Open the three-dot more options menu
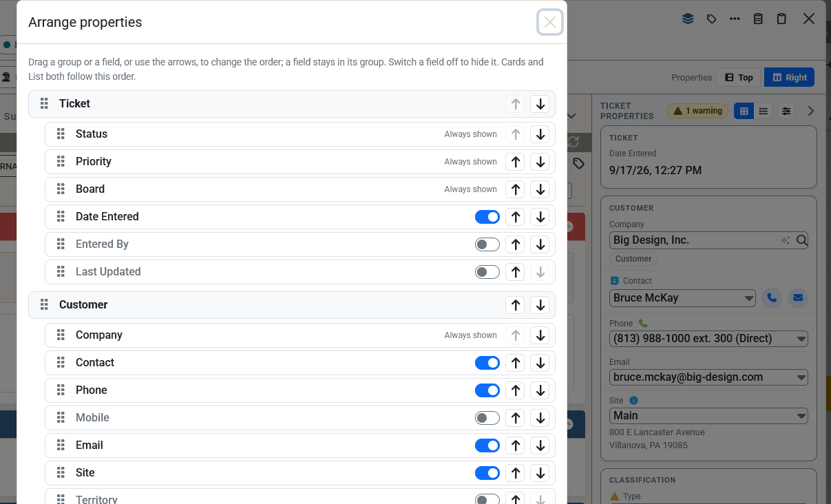 (735, 19)
